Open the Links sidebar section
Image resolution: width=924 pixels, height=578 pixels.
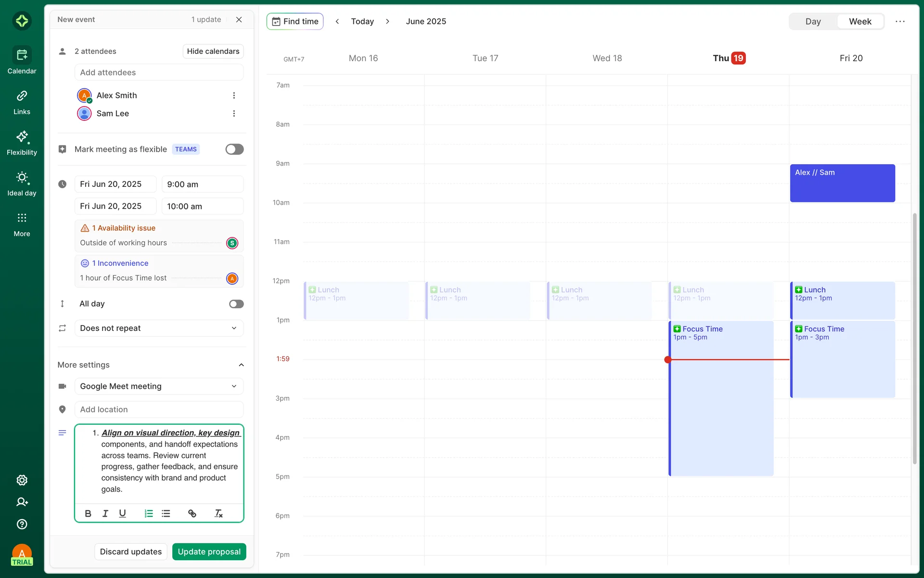[22, 102]
